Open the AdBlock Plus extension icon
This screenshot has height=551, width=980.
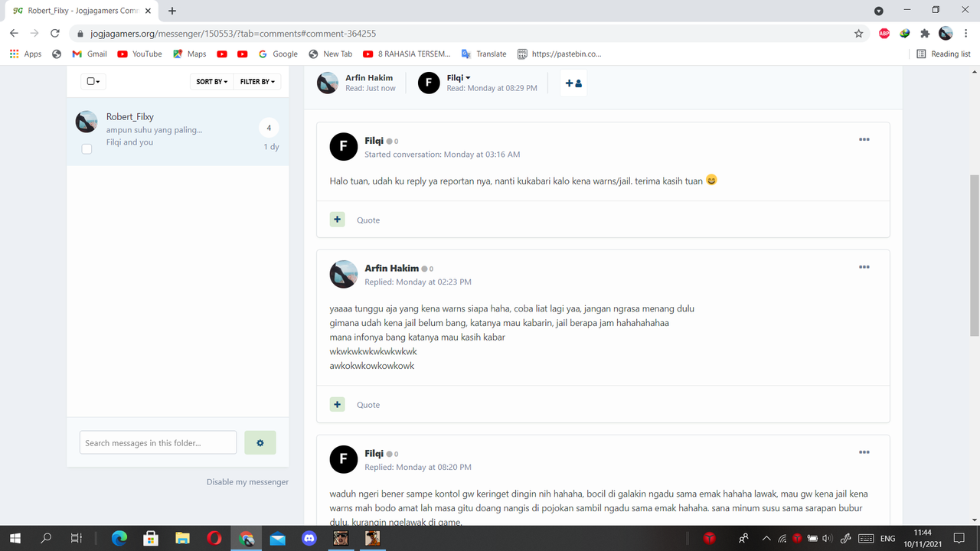884,34
